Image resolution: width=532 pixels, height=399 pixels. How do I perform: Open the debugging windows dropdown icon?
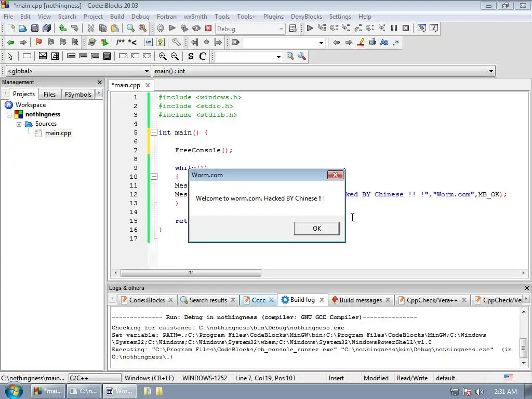tap(422, 28)
